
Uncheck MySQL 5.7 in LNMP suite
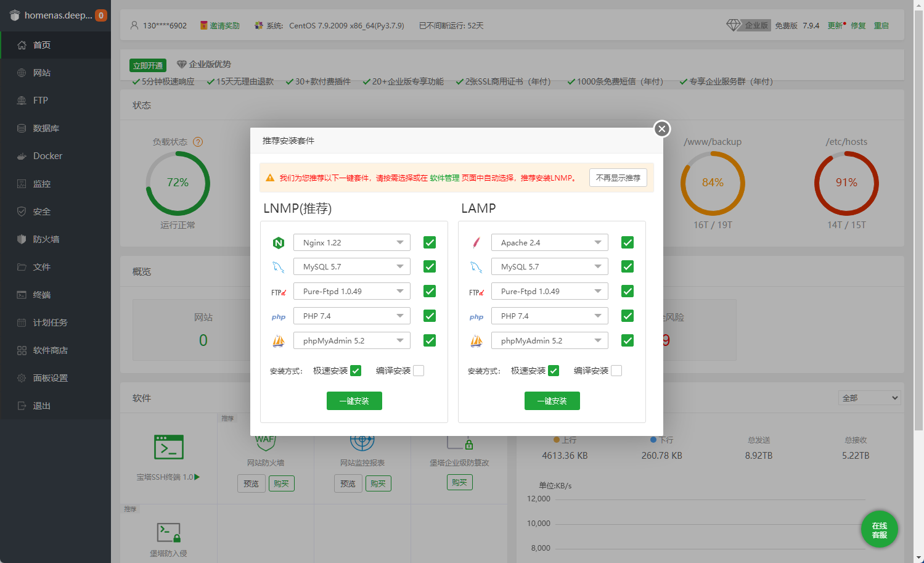pos(430,266)
